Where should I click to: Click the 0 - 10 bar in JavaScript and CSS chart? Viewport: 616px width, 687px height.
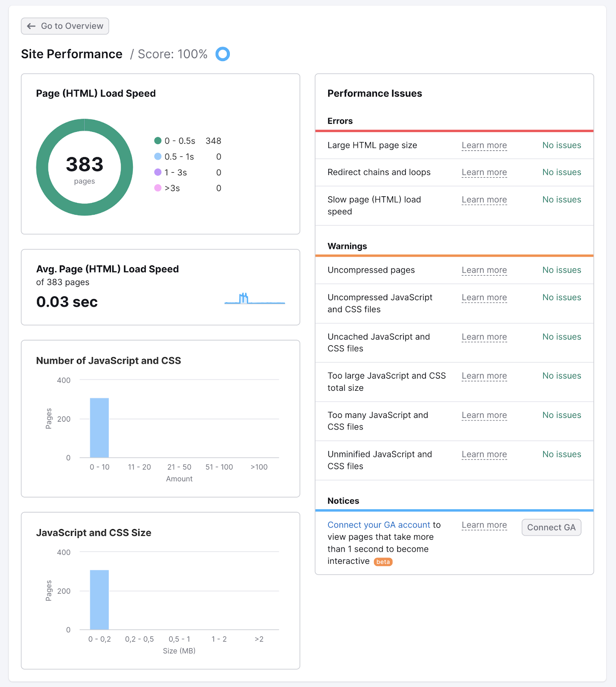[x=99, y=428]
